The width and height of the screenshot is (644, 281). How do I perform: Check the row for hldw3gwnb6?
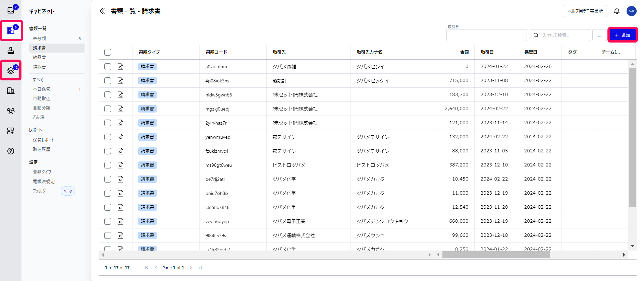108,95
